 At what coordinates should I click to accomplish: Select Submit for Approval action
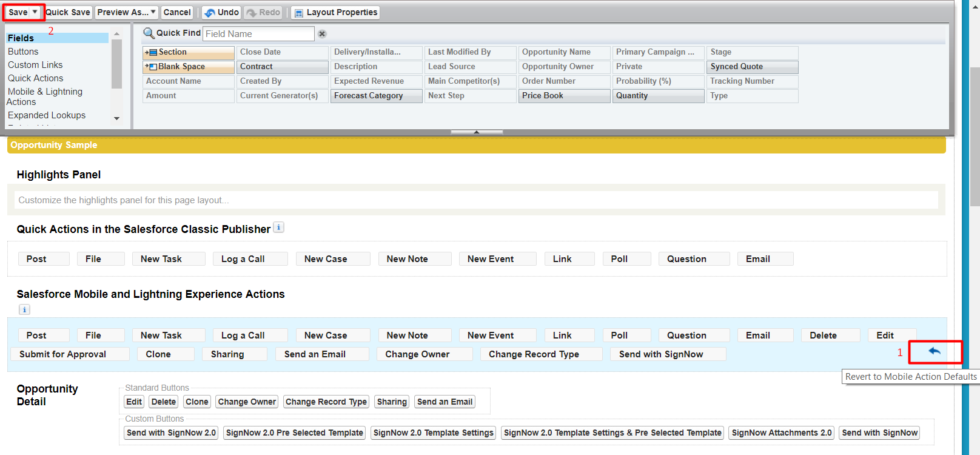click(70, 354)
